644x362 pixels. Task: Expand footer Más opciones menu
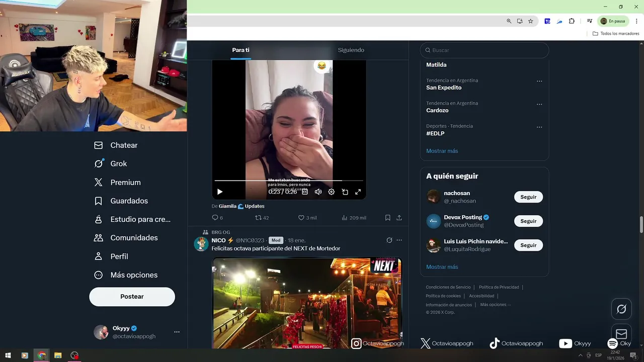coord(496,305)
